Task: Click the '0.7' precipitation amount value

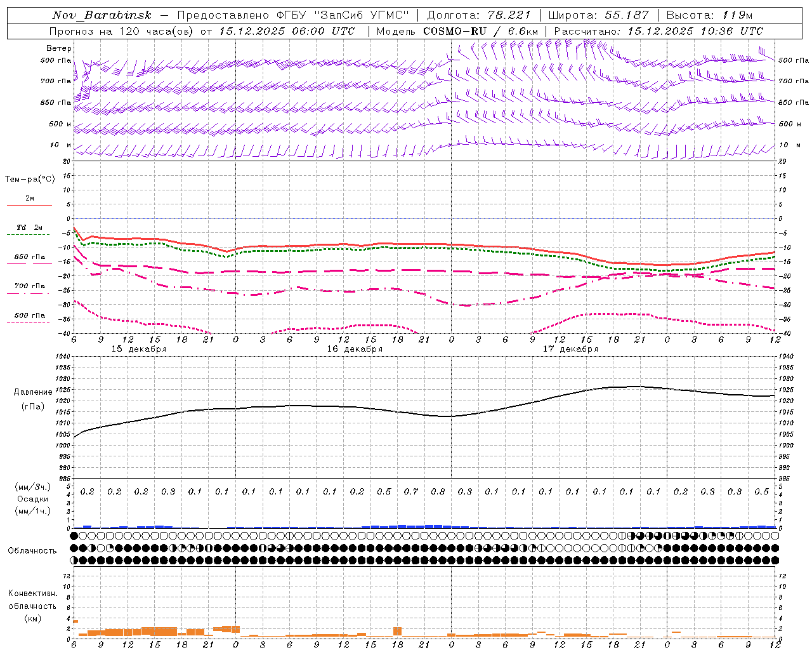Action: tap(411, 492)
